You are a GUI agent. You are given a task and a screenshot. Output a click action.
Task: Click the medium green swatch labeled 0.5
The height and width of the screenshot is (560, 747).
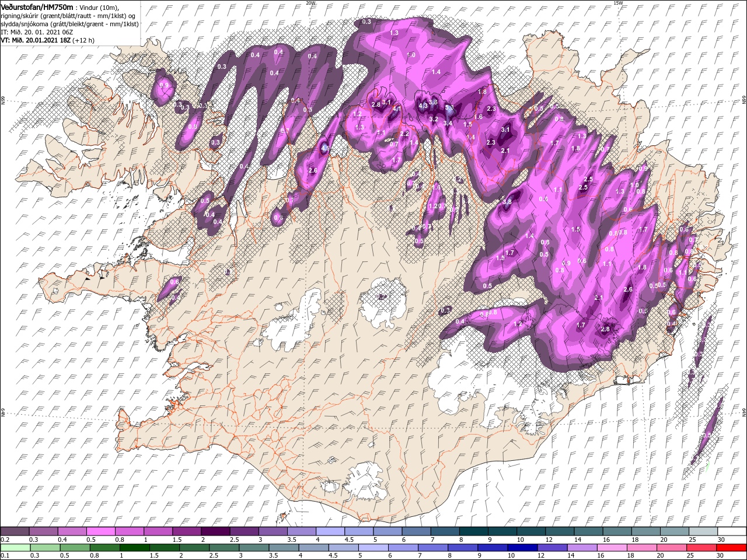[x=75, y=548]
